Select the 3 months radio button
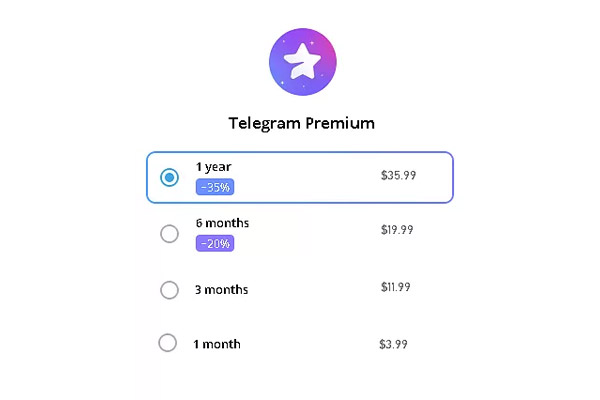 (169, 290)
